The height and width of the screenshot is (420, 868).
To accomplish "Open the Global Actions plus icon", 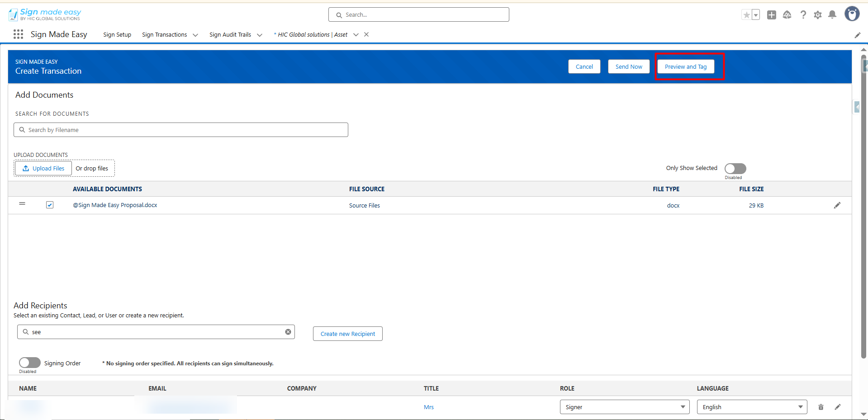I will [772, 15].
